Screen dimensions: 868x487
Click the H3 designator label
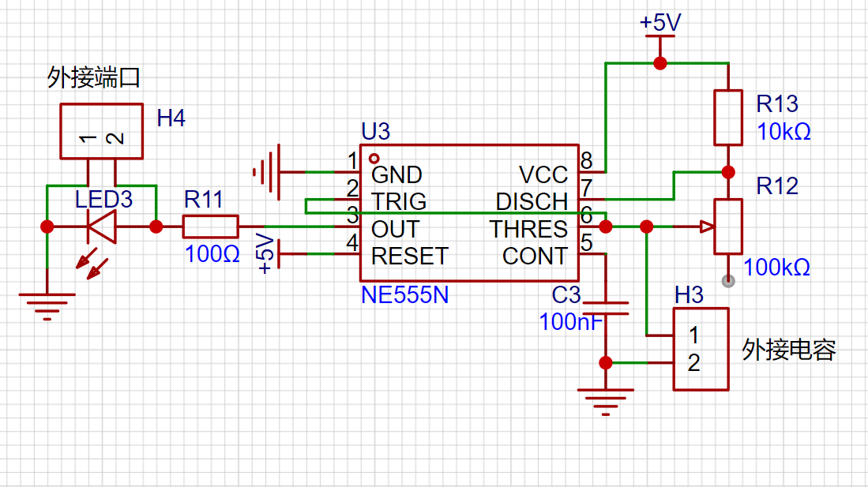point(689,295)
